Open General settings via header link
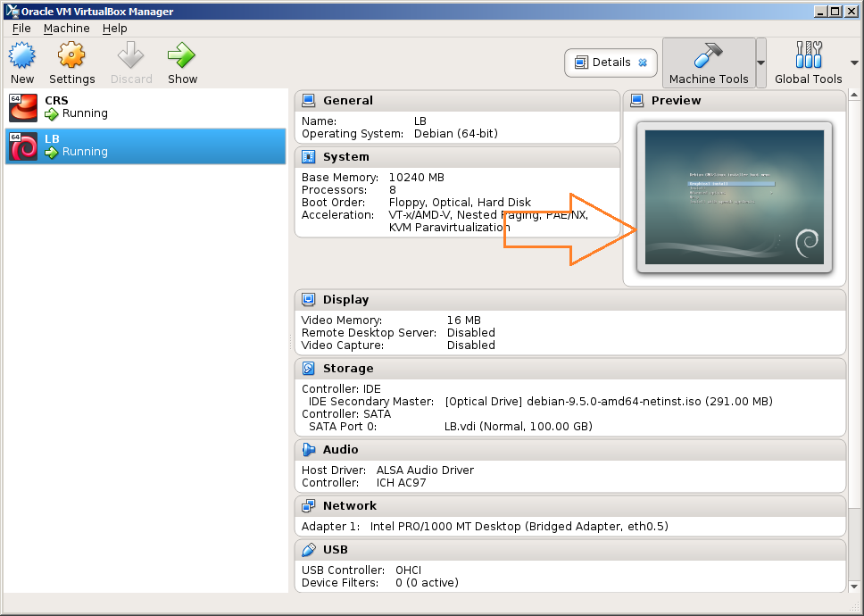Image resolution: width=864 pixels, height=616 pixels. point(348,100)
